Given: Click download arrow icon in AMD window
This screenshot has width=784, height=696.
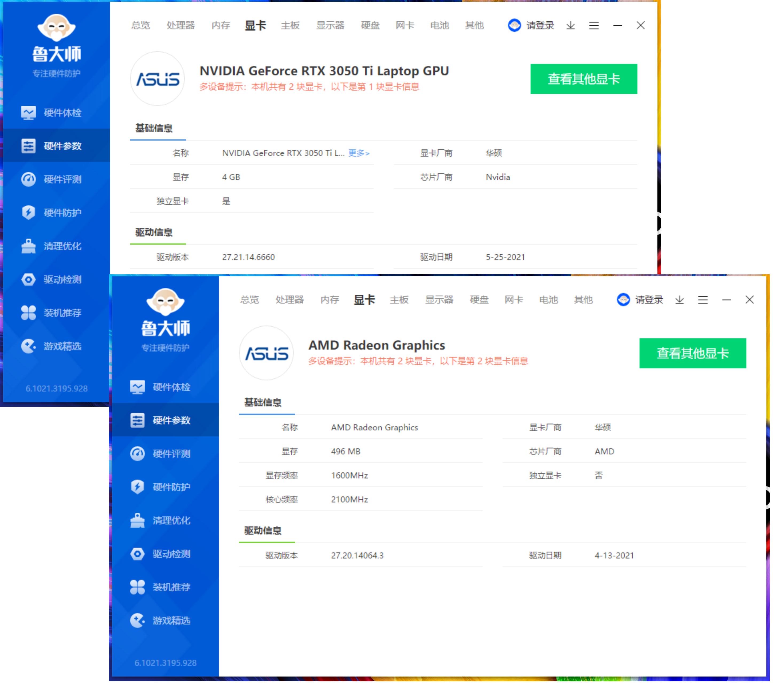Looking at the screenshot, I should click(680, 300).
